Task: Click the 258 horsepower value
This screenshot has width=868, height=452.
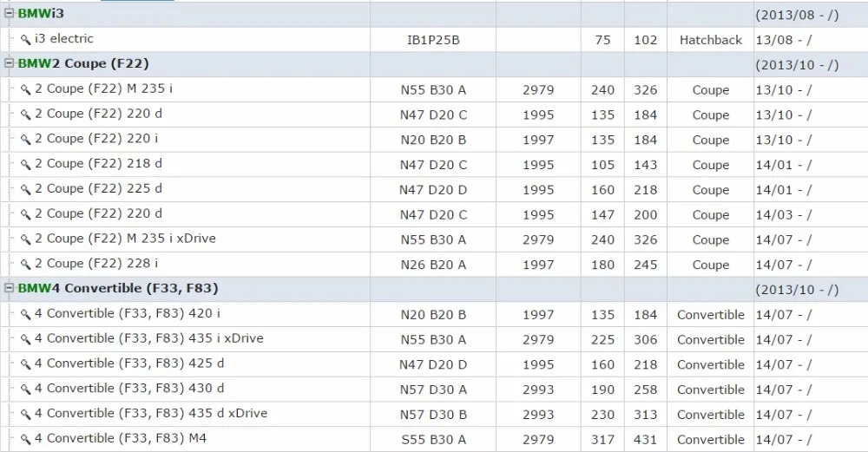Action: point(646,390)
